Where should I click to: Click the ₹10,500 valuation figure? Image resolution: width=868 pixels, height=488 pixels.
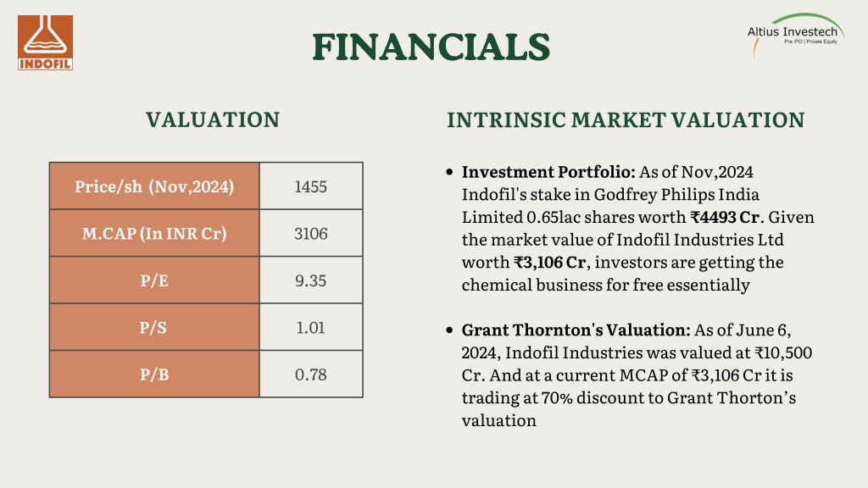pos(783,353)
